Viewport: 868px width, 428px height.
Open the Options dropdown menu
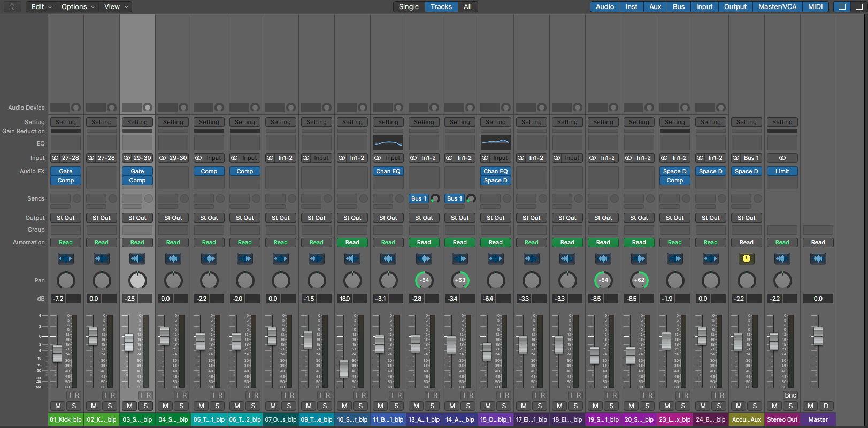78,7
